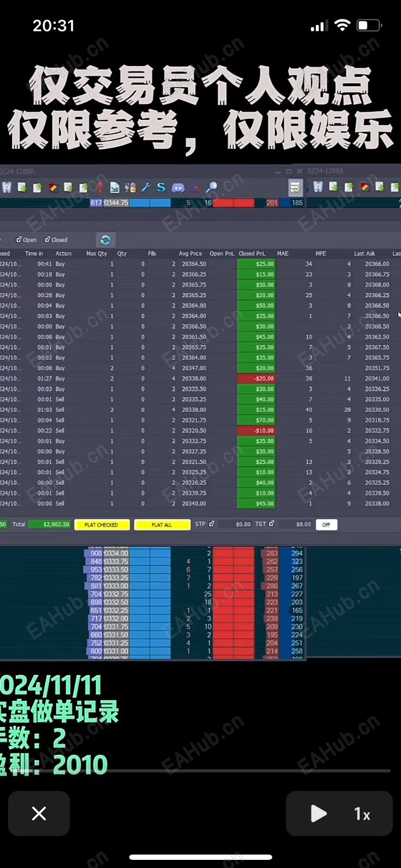This screenshot has width=401, height=868.
Task: Sort by Open PnL column header
Action: [222, 253]
